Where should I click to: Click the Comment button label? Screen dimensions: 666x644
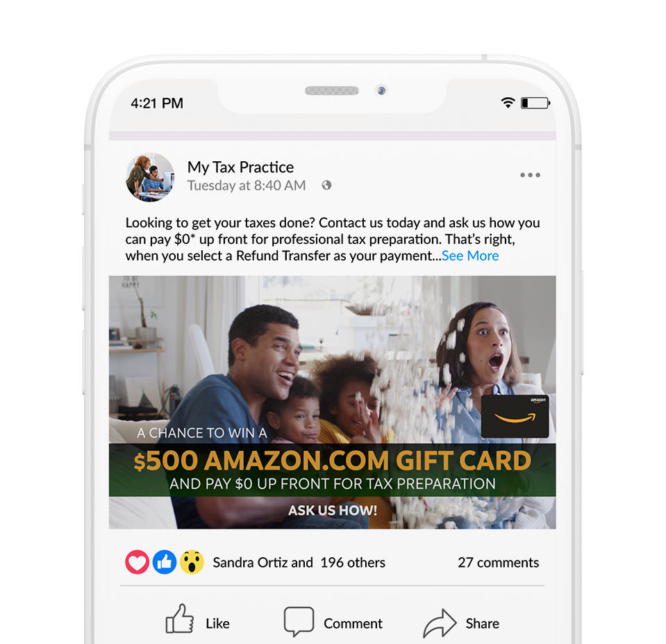353,623
